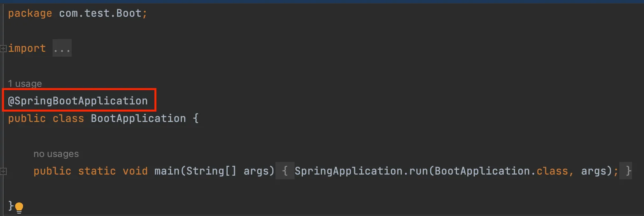644x216 pixels.
Task: Open the '1 usage' hint above class
Action: (25, 84)
